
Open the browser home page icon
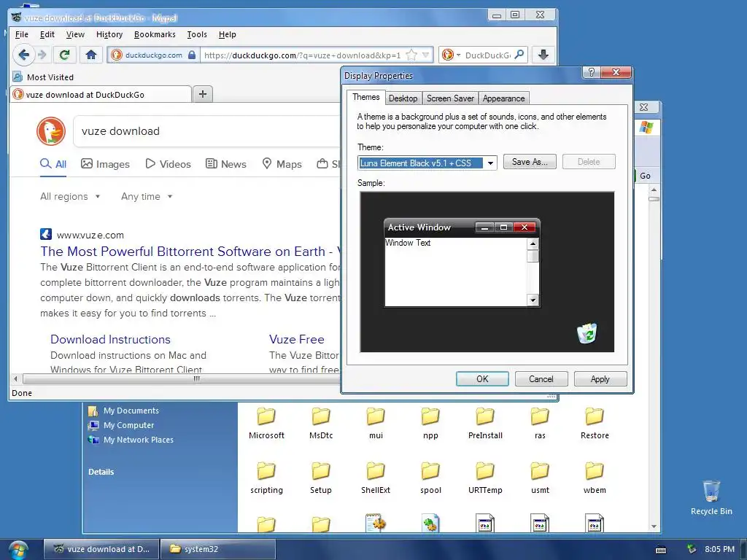click(91, 55)
